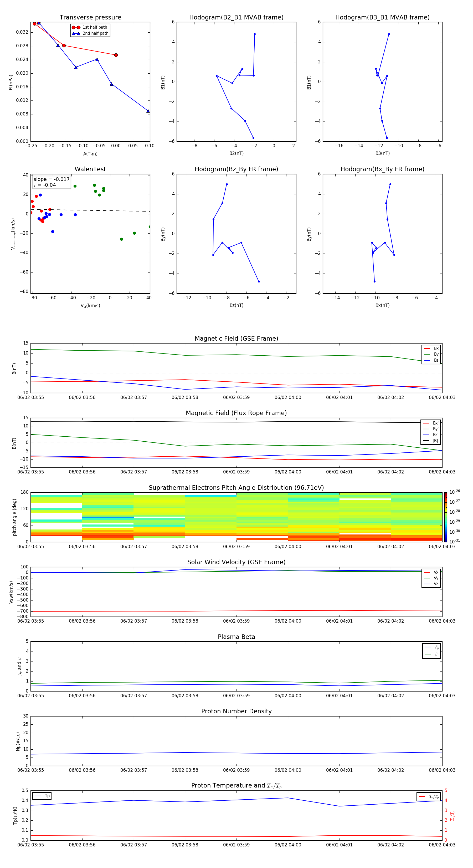The width and height of the screenshot is (473, 868).
Task: Click the 'Bz(nT)' x-axis label
Action: point(236,305)
